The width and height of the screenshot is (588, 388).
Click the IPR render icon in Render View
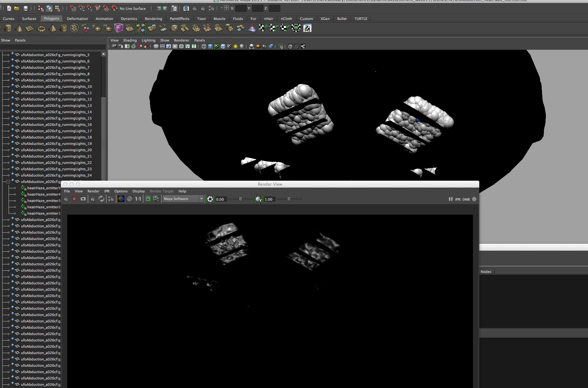click(x=93, y=199)
